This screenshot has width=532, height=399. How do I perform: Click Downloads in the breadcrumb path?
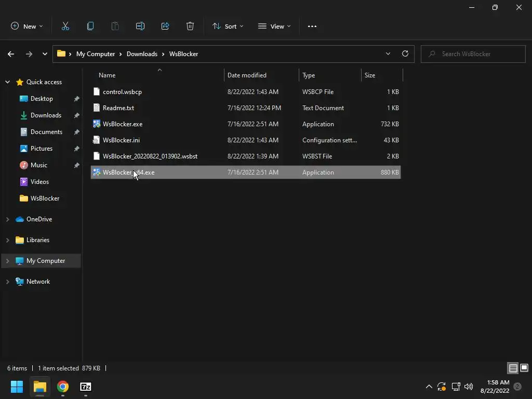coord(142,54)
